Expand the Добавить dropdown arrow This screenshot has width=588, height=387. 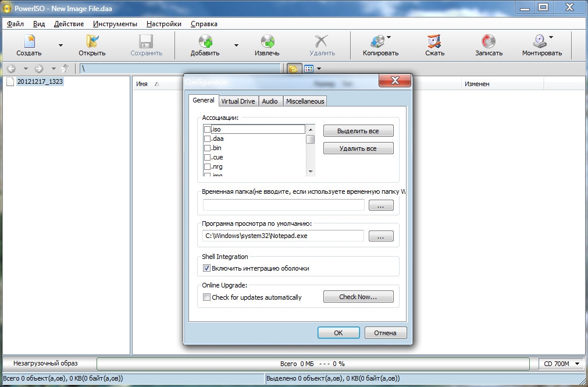pyautogui.click(x=236, y=45)
